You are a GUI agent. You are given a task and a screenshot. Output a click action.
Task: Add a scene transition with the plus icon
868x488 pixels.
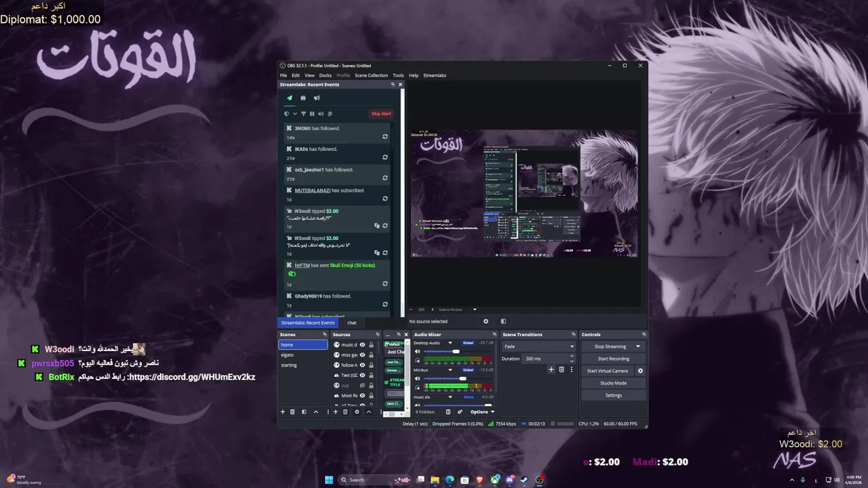(551, 369)
